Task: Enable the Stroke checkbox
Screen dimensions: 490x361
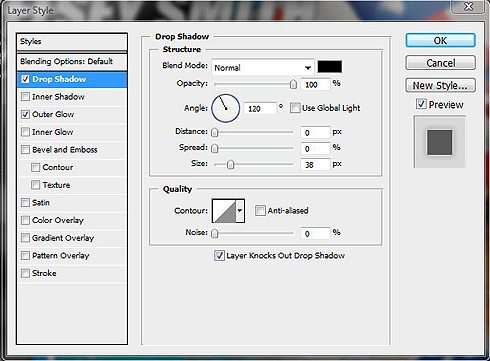Action: (25, 273)
